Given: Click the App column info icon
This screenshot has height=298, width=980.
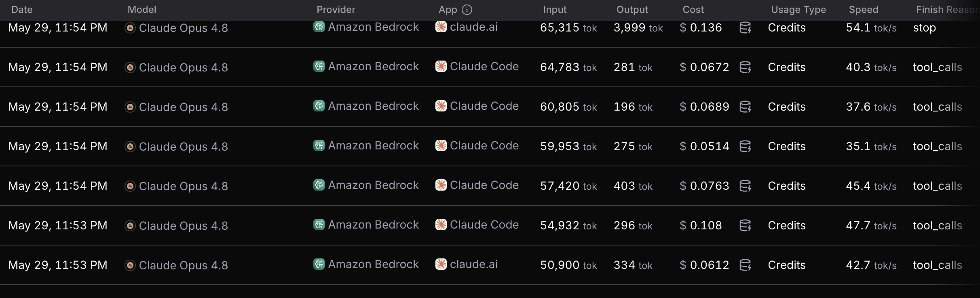Looking at the screenshot, I should point(467,10).
